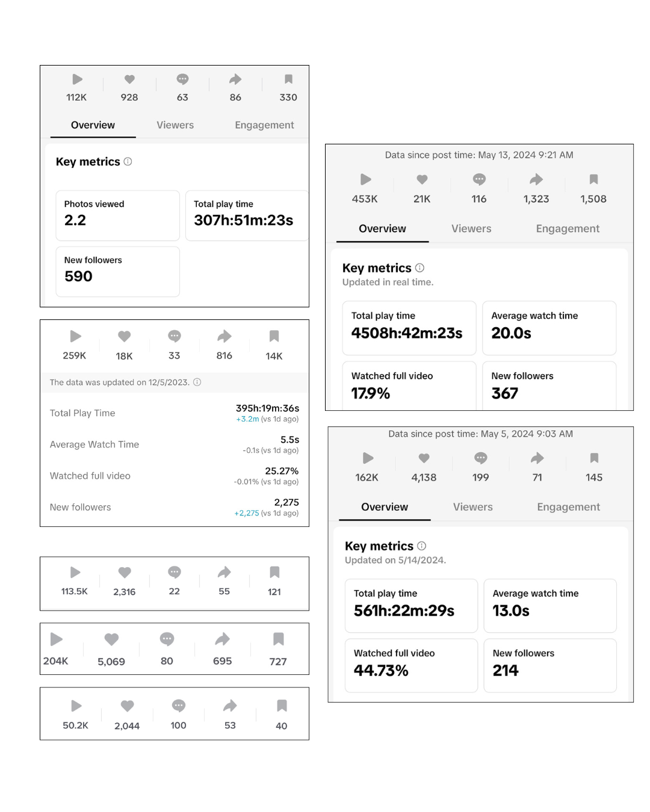Image resolution: width=650 pixels, height=812 pixels.
Task: Open the Total play time 4508h:42m:23s card
Action: pos(409,328)
